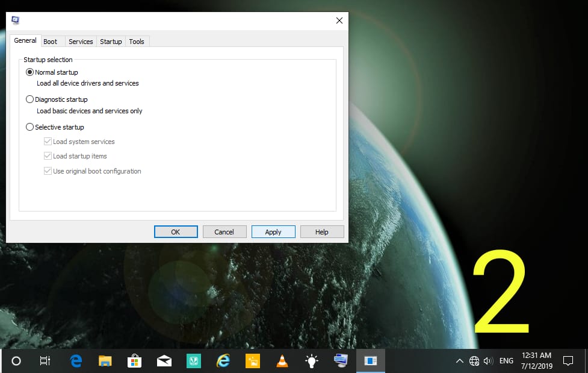Toggle Load system services checkbox
Screen dimensions: 588x373
click(48, 141)
